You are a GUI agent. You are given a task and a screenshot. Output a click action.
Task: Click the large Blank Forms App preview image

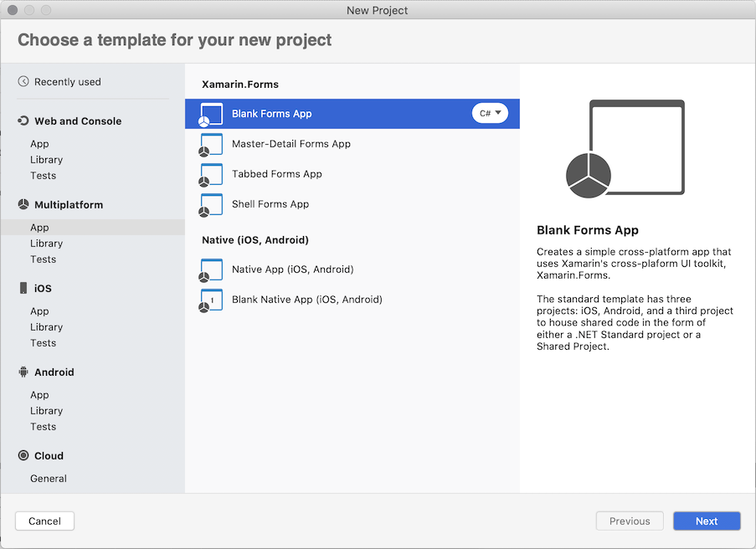[625, 148]
